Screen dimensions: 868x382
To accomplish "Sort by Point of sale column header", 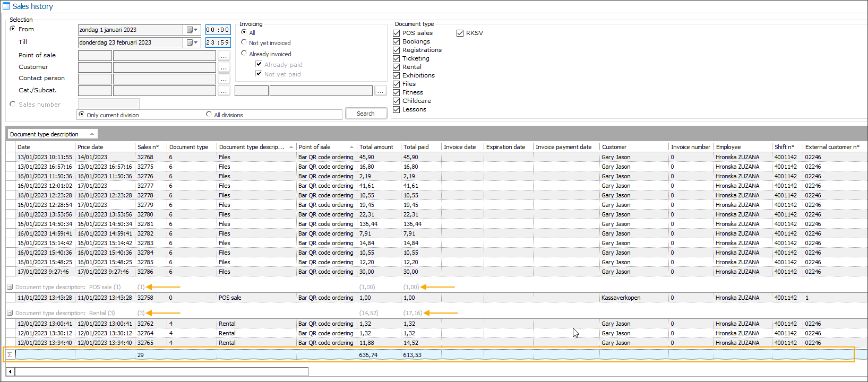I will coord(326,147).
